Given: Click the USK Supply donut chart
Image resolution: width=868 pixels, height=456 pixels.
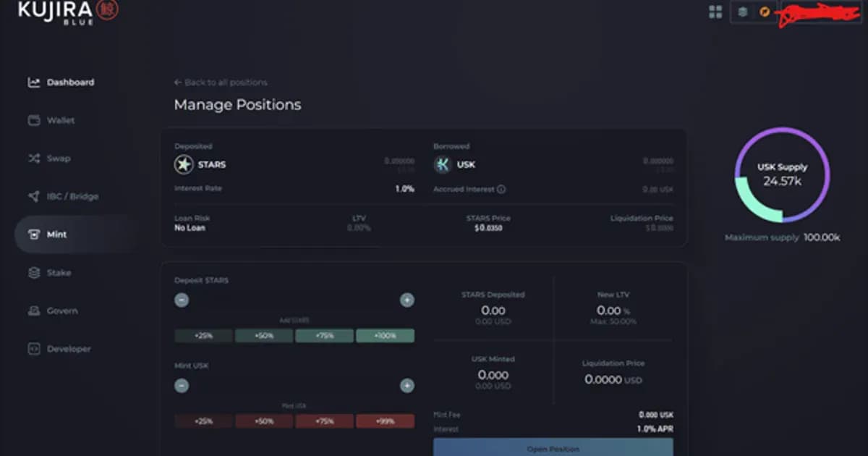Looking at the screenshot, I should point(782,174).
